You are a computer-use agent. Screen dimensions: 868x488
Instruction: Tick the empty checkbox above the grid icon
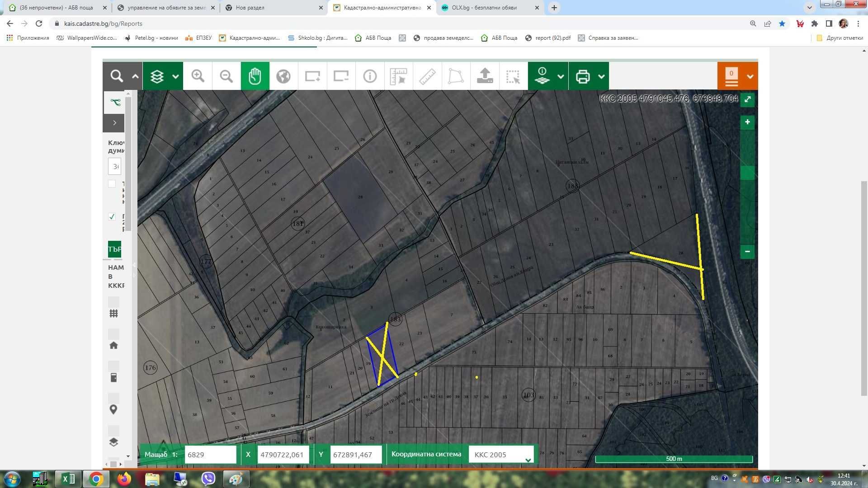pyautogui.click(x=113, y=301)
